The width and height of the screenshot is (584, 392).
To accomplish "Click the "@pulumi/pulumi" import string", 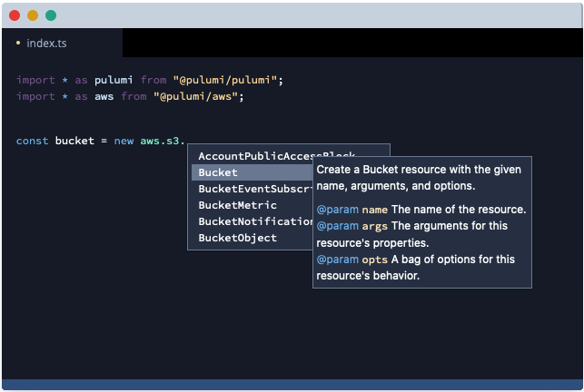I will click(225, 80).
